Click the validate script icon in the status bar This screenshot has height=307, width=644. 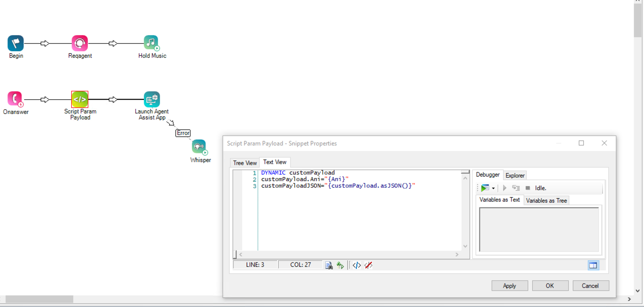(329, 265)
